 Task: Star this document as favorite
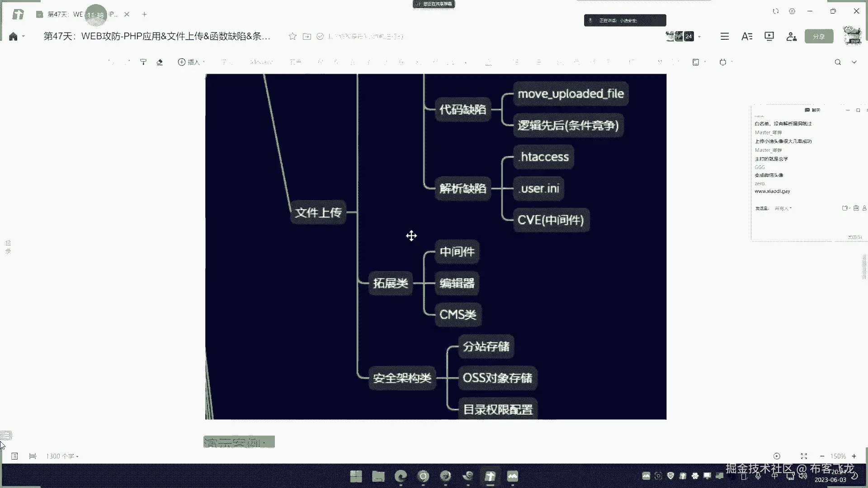point(292,37)
